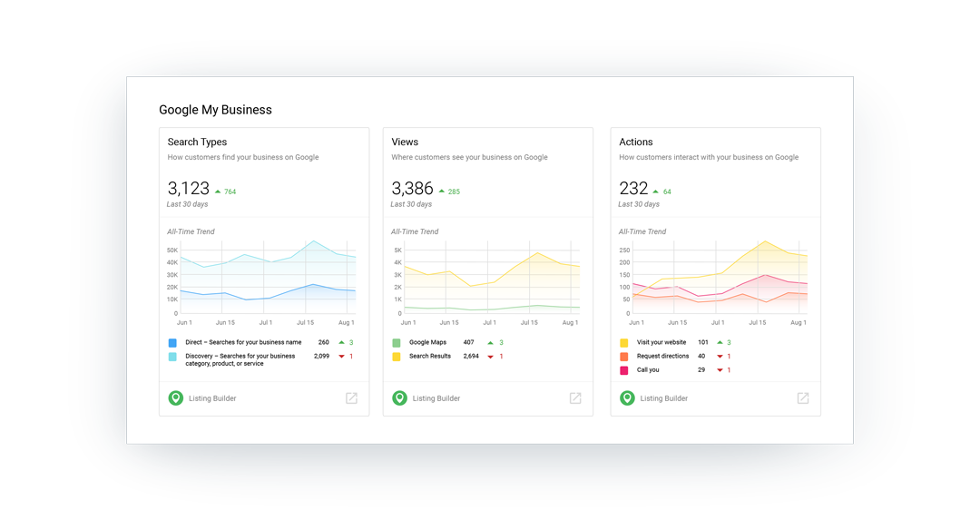The height and width of the screenshot is (520, 980).
Task: Click the Search Types card title
Action: tap(197, 142)
